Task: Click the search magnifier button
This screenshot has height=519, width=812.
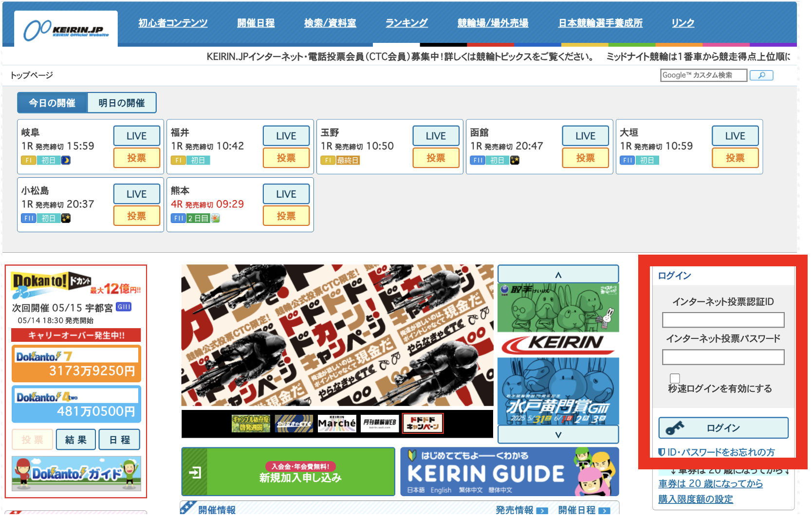Action: click(761, 75)
